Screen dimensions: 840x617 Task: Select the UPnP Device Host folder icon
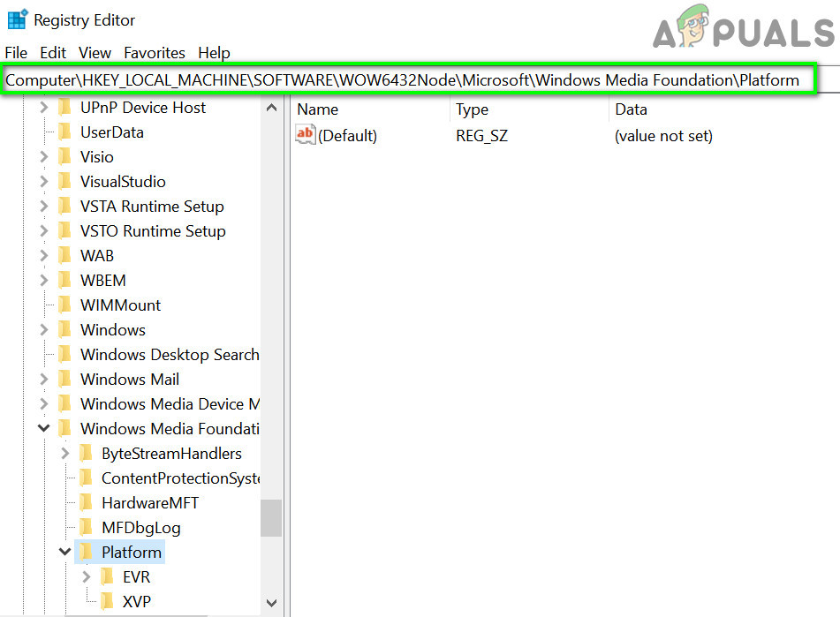(x=64, y=108)
